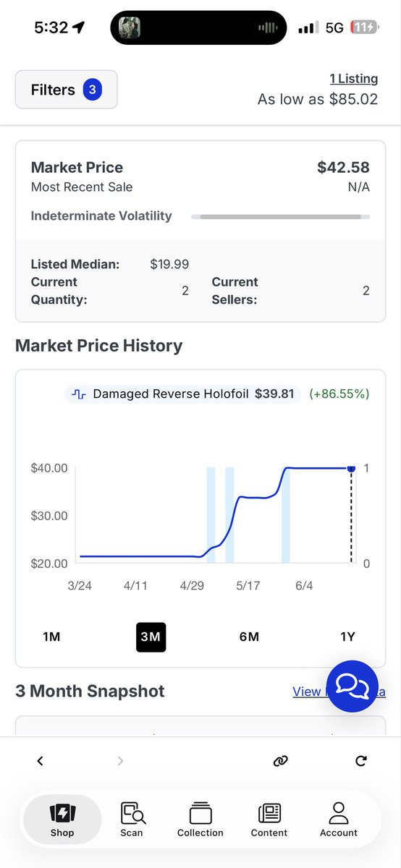
Task: Reload the page with refresh icon
Action: click(x=361, y=760)
